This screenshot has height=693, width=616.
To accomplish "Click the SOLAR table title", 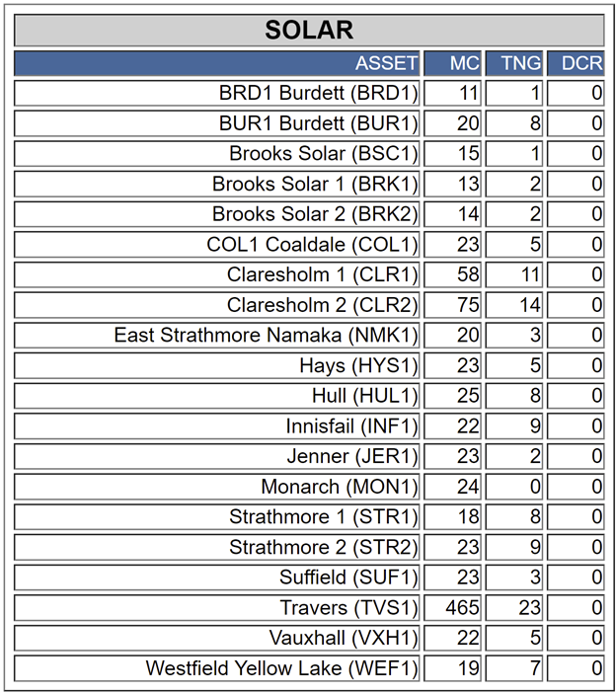I will (309, 30).
